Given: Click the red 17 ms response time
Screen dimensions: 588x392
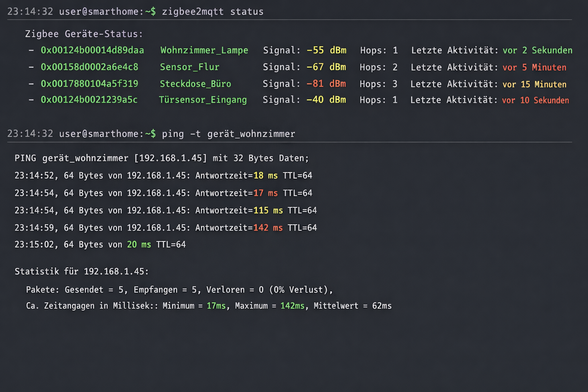Looking at the screenshot, I should click(x=265, y=193).
